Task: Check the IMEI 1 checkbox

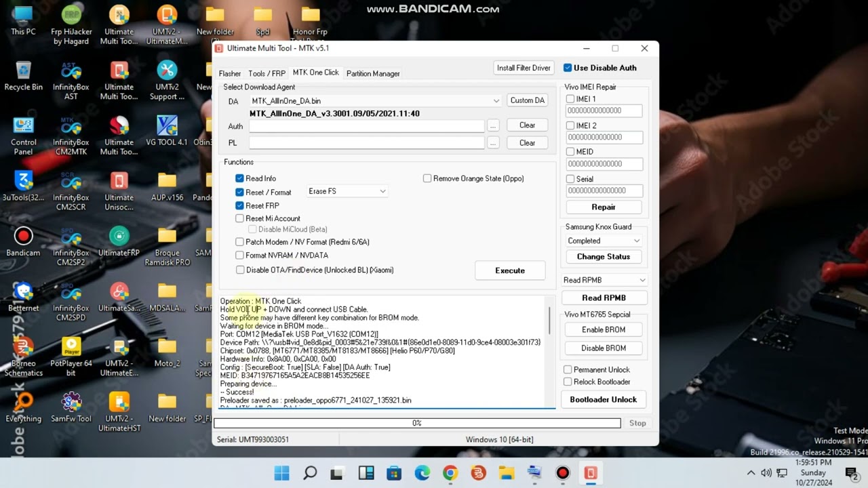Action: 570,99
